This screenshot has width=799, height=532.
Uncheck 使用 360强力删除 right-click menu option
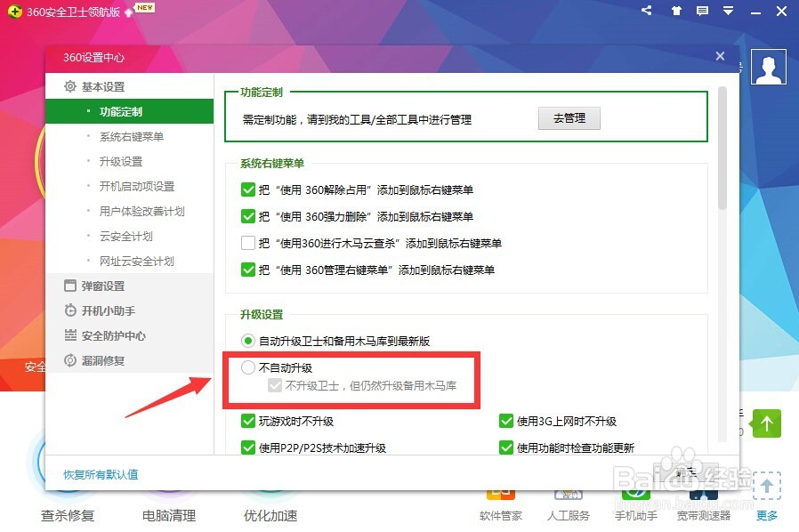coord(248,216)
